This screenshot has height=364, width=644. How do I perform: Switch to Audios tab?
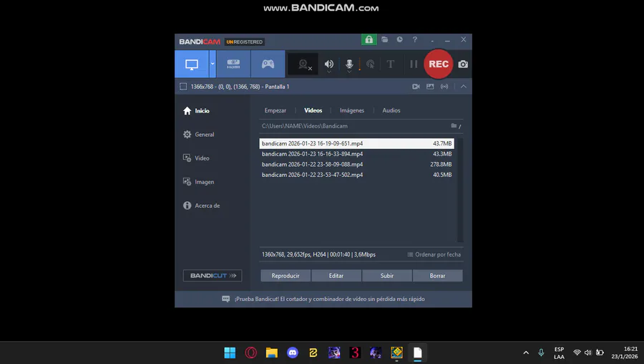click(391, 110)
